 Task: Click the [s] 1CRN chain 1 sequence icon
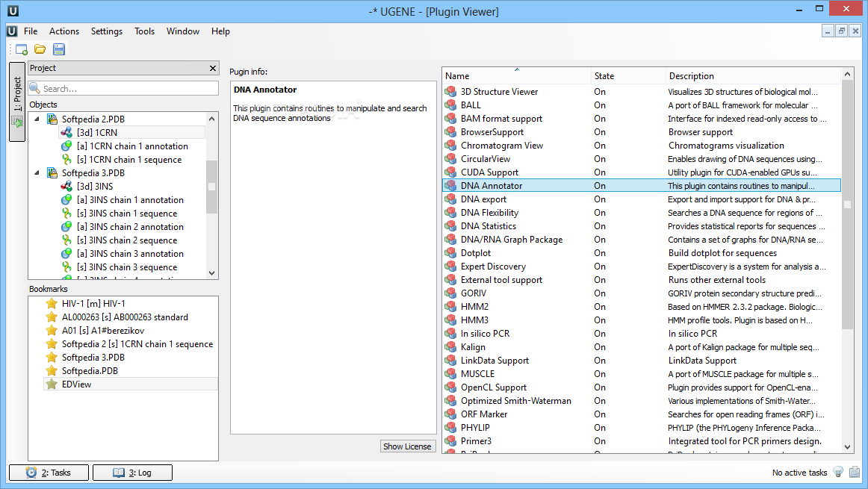point(66,159)
